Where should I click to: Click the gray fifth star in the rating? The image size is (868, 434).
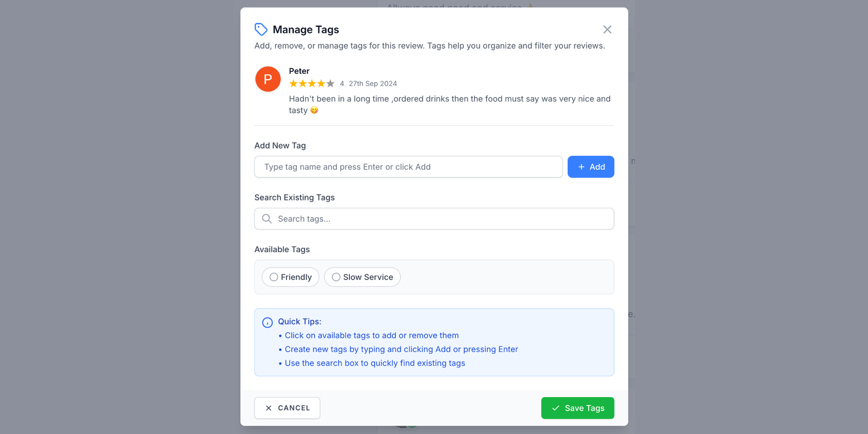[330, 84]
